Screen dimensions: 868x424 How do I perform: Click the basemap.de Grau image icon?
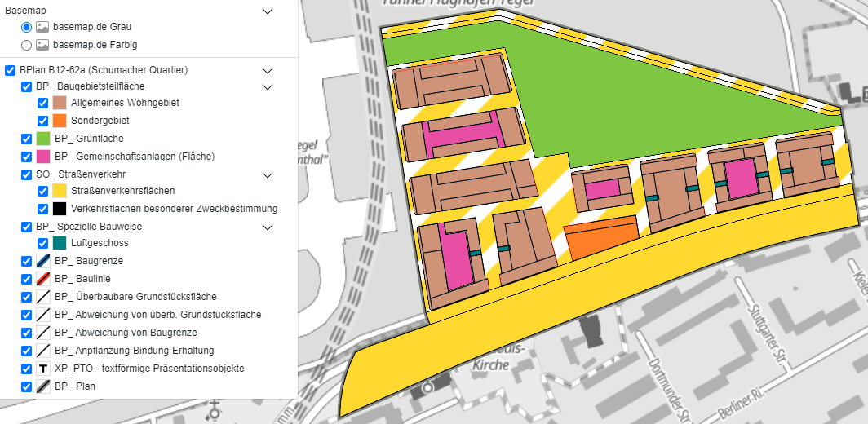[x=42, y=27]
